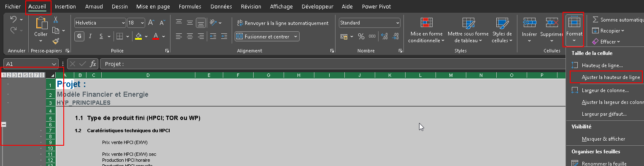This screenshot has height=166, width=644.
Task: Open the Recopier fill dropdown
Action: tap(608, 30)
